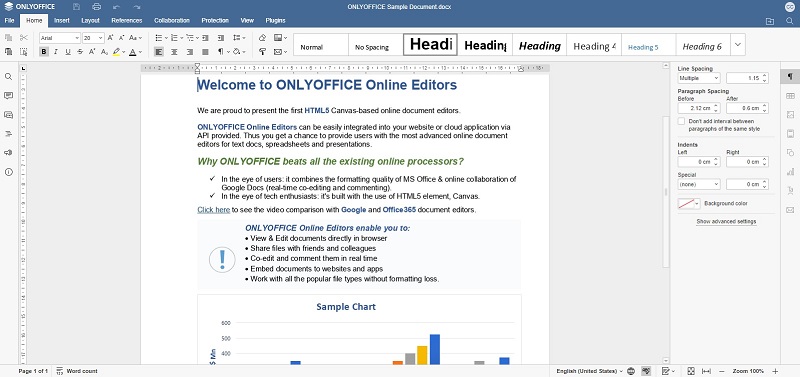This screenshot has width=800, height=377.
Task: Open the Navigation headings panel in left sidebar
Action: click(8, 134)
